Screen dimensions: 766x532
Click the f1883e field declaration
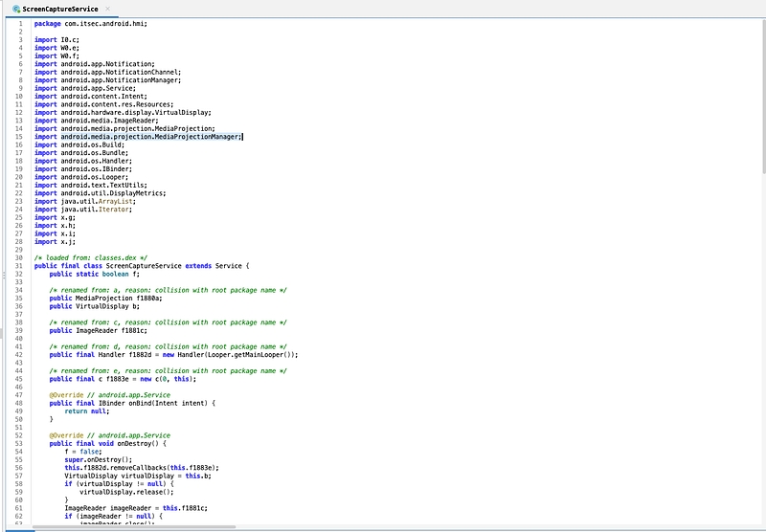point(120,379)
